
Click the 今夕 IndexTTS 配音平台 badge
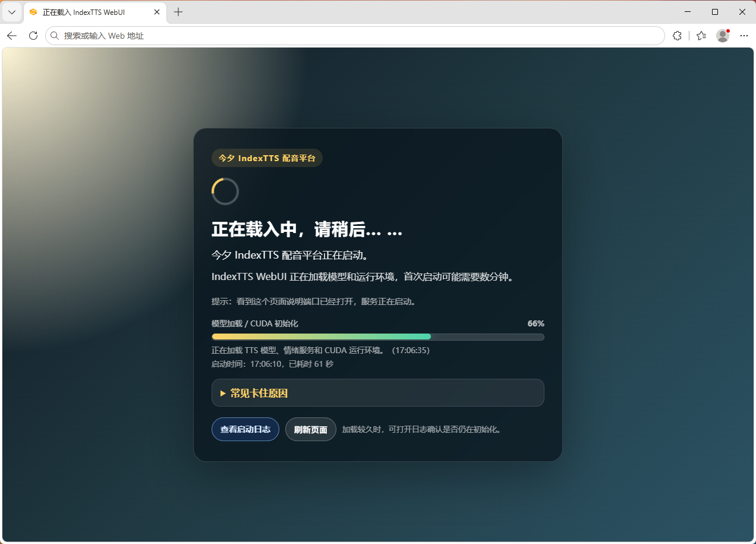click(267, 158)
